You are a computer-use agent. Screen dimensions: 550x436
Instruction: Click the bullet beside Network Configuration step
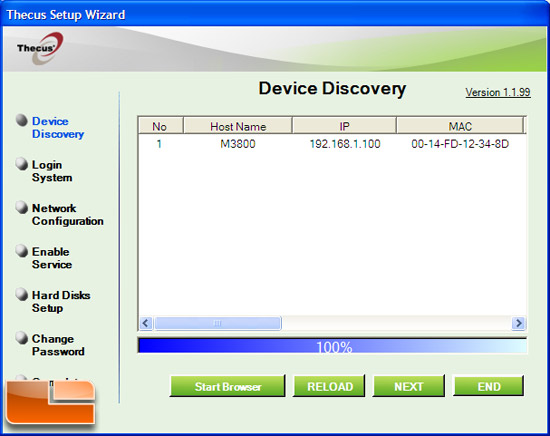pyautogui.click(x=22, y=207)
